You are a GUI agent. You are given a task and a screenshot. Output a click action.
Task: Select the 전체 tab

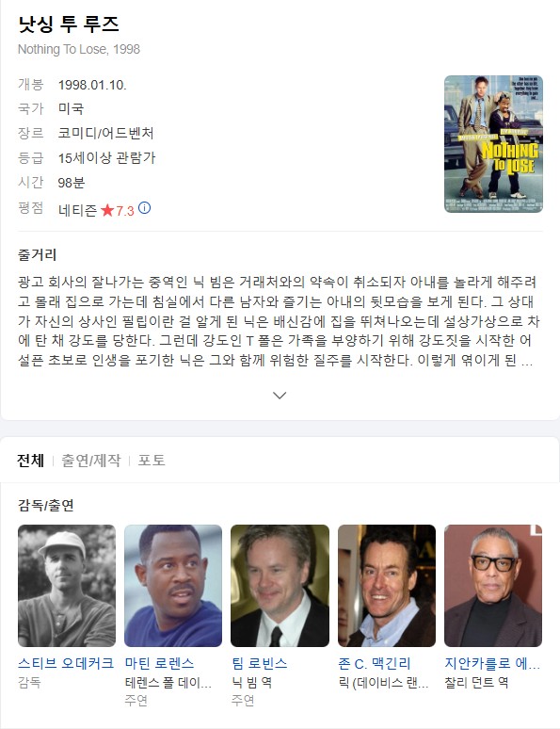pyautogui.click(x=31, y=461)
